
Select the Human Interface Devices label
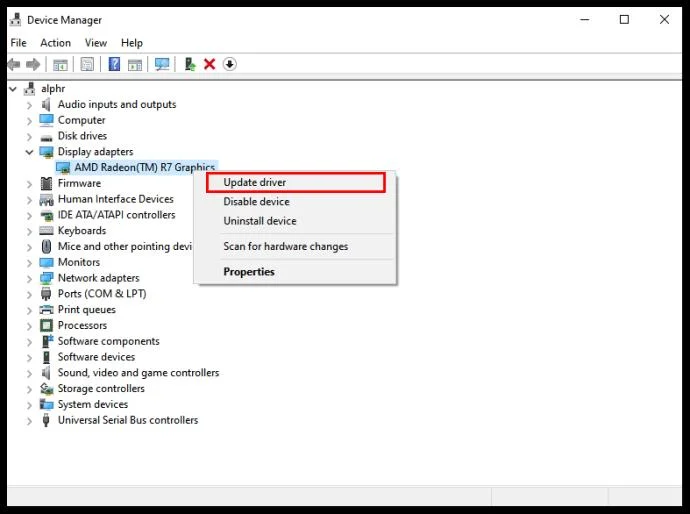(x=116, y=199)
